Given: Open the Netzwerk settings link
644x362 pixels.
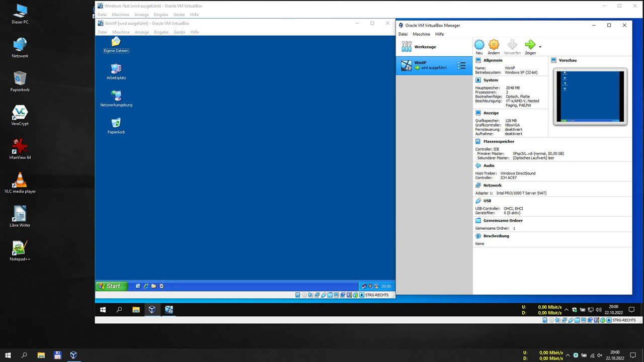Looking at the screenshot, I should (493, 186).
